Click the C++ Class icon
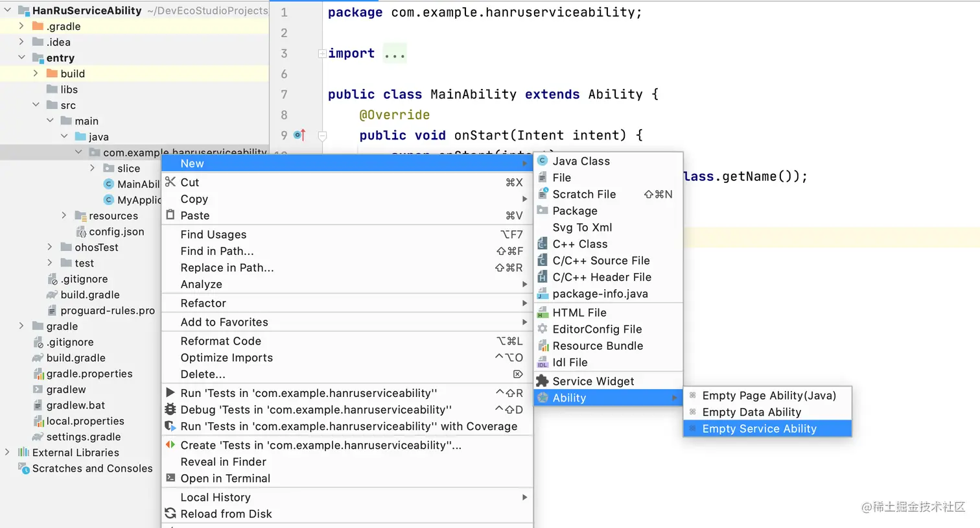 tap(542, 244)
